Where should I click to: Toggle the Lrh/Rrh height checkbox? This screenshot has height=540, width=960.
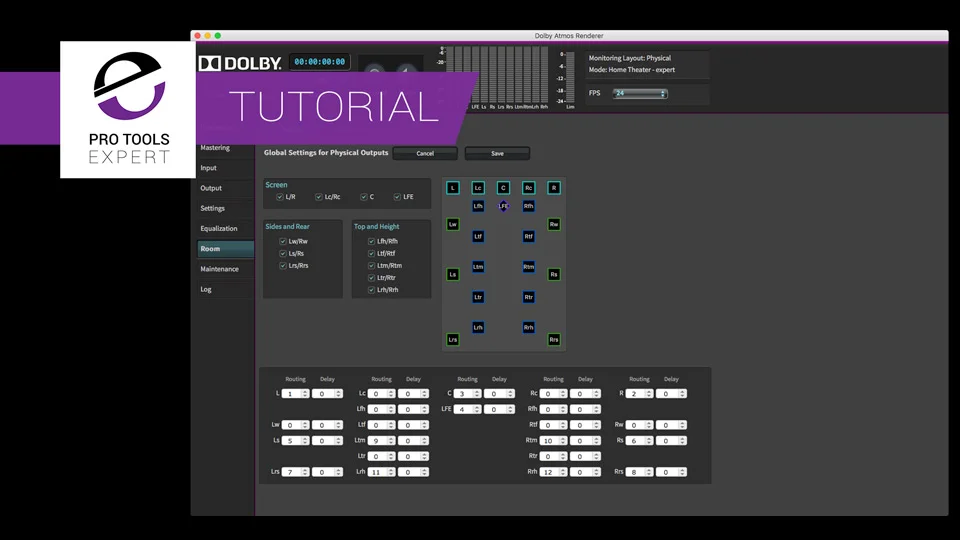[x=371, y=290]
